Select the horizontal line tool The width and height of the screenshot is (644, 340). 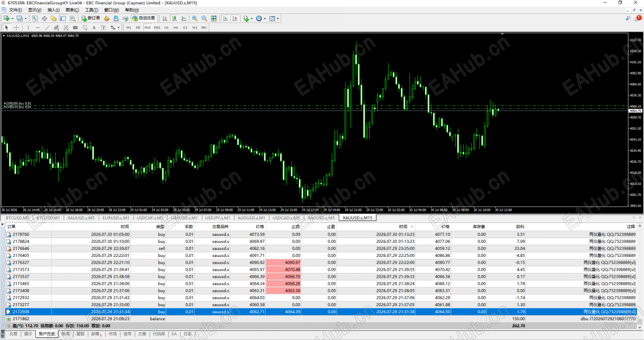point(38,27)
